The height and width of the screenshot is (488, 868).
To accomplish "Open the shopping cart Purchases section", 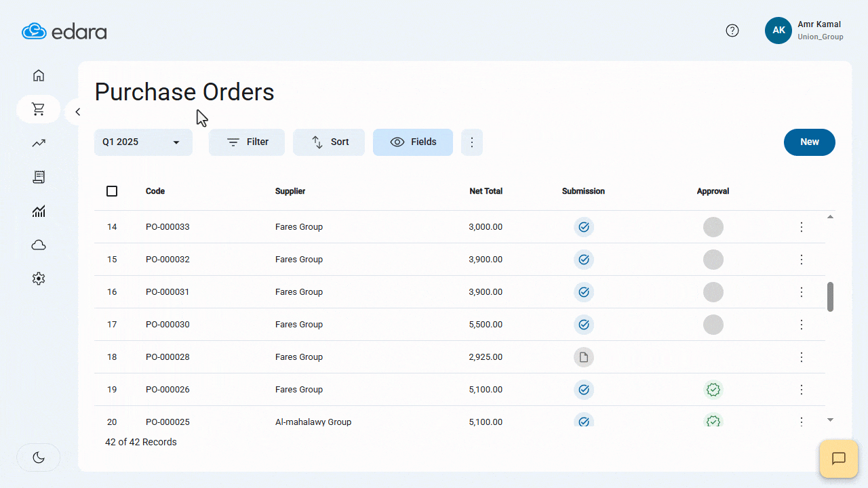I will coord(39,109).
